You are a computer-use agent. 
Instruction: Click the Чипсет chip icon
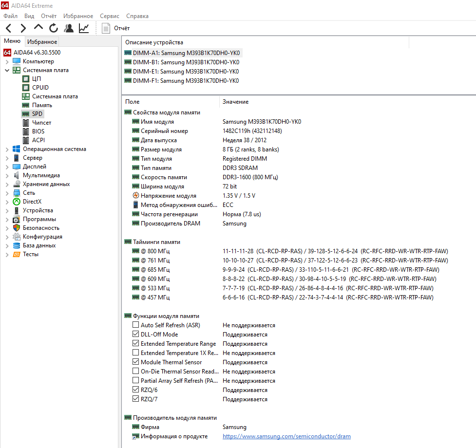click(26, 123)
